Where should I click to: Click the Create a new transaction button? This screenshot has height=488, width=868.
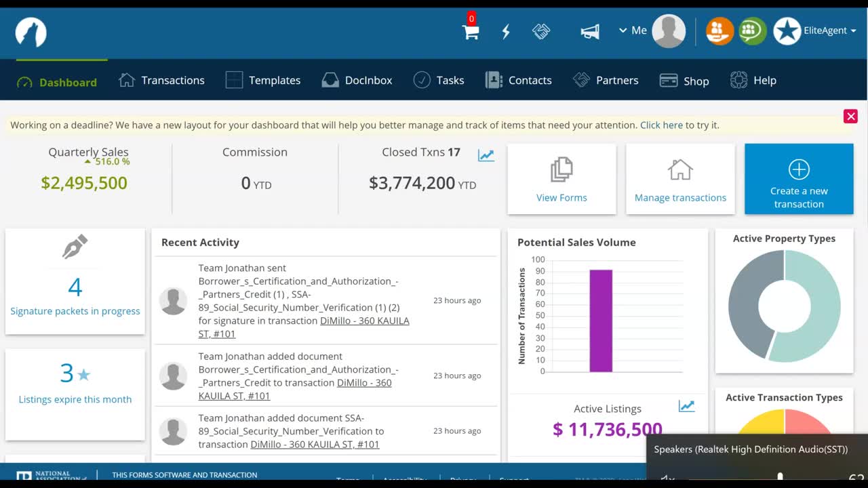(799, 180)
